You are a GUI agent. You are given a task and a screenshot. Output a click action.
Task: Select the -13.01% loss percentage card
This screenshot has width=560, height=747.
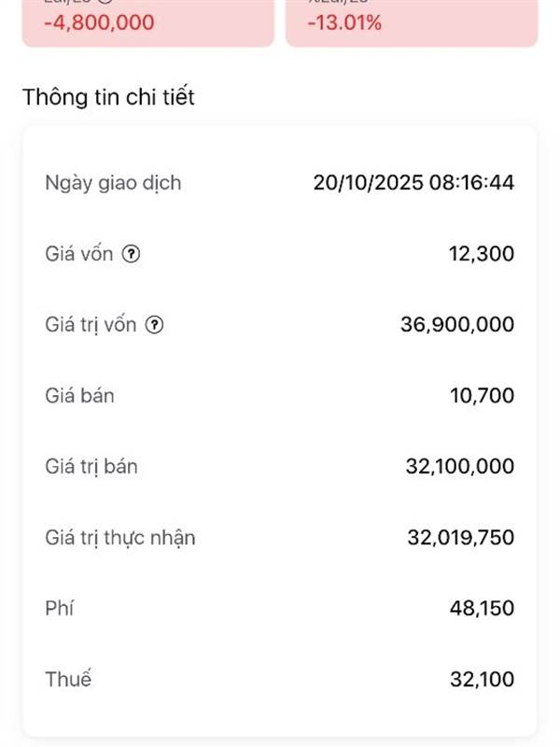pos(412,23)
